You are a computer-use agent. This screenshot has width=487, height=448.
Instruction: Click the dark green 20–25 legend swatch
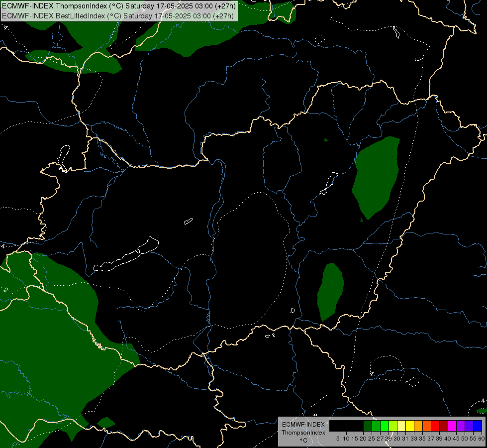click(368, 426)
